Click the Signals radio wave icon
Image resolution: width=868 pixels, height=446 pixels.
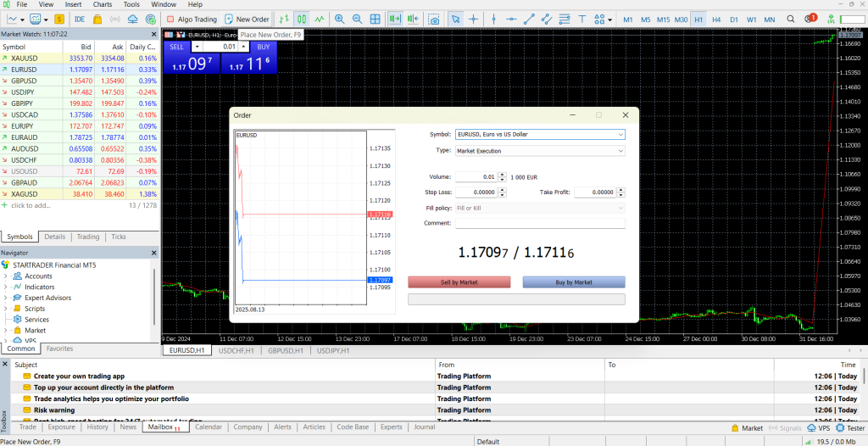pyautogui.click(x=115, y=19)
